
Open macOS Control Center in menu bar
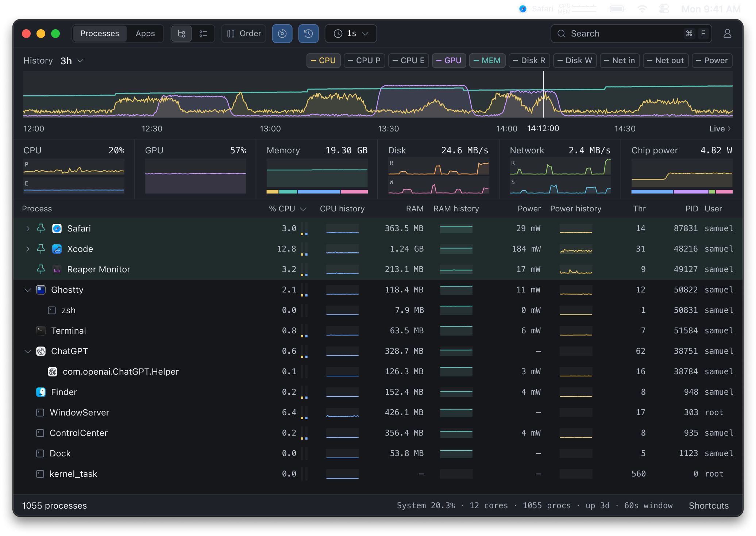click(x=664, y=9)
